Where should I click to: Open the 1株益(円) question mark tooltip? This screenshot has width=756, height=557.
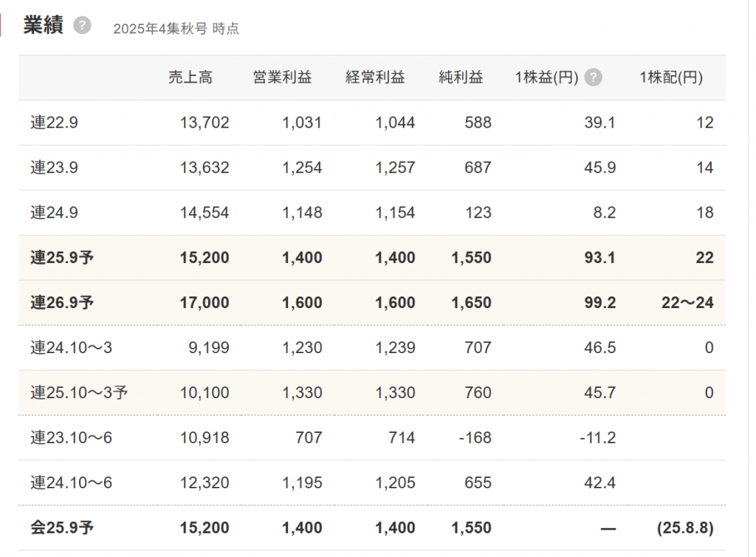click(594, 78)
